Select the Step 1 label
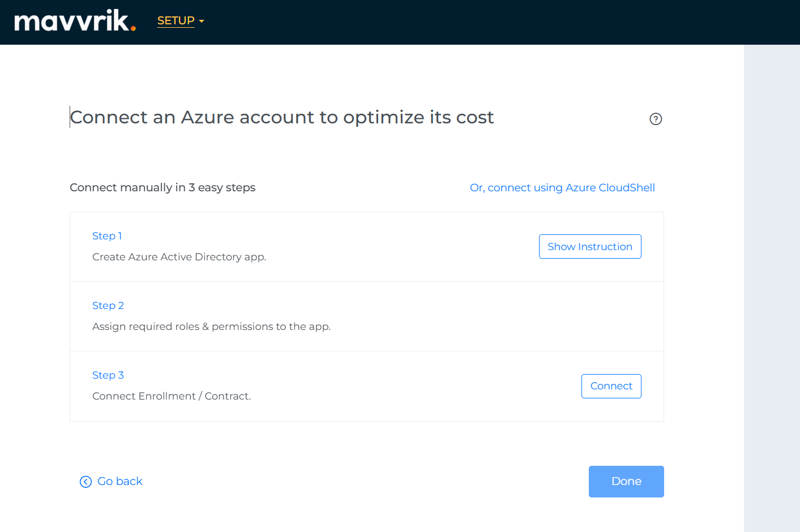 tap(107, 236)
